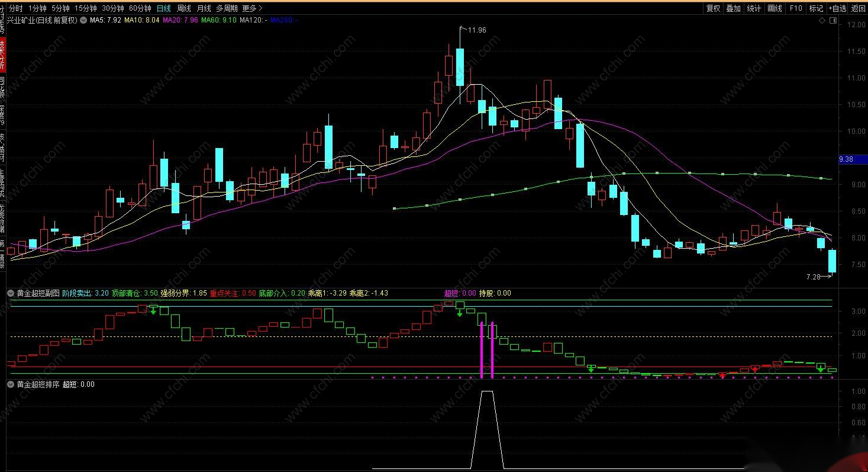Click the 7.28 low price annotation
The width and height of the screenshot is (868, 472).
point(814,277)
